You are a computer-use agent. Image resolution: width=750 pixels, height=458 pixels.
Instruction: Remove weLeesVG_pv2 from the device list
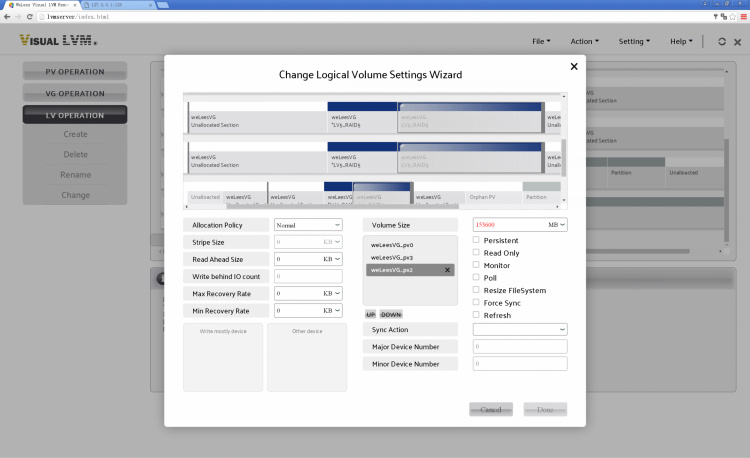pos(448,270)
